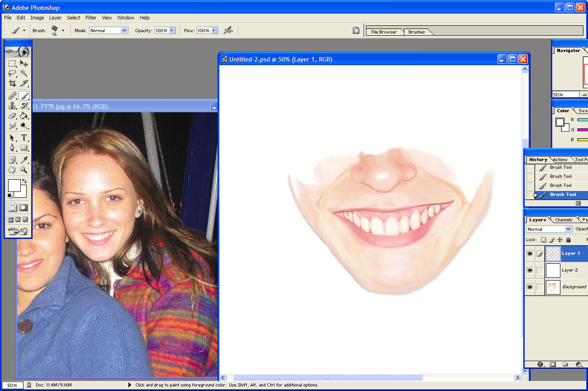Select the first Brush Tool history state
The image size is (588, 391).
(560, 167)
